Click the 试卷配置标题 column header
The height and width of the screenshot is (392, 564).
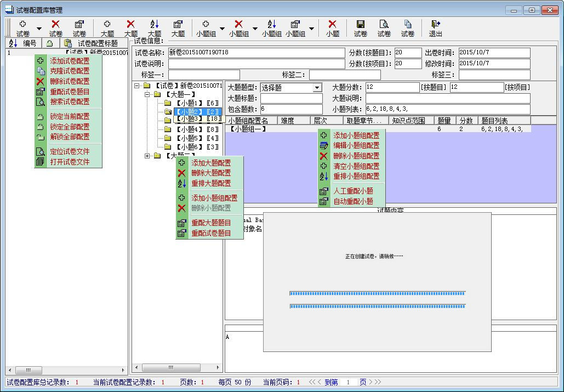tap(93, 43)
